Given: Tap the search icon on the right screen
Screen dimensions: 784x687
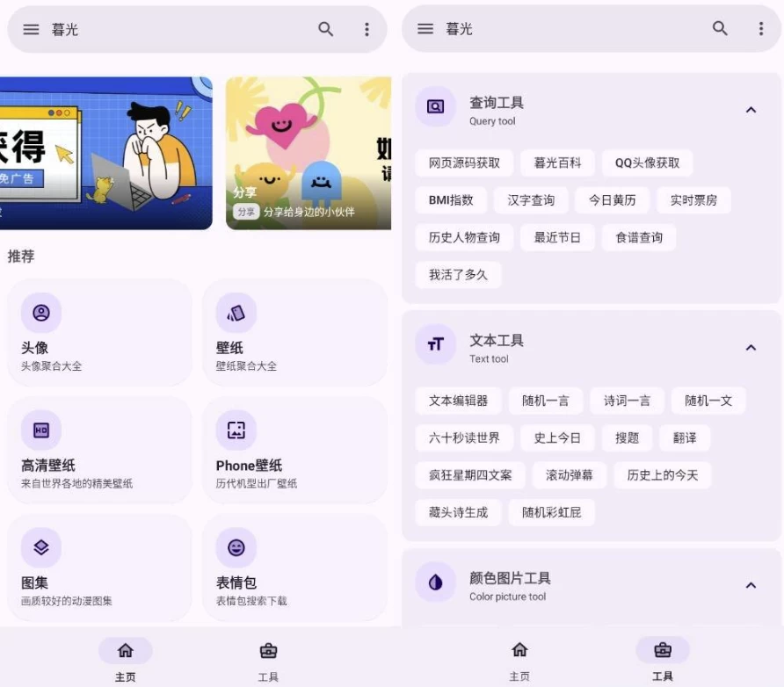Looking at the screenshot, I should [x=720, y=29].
